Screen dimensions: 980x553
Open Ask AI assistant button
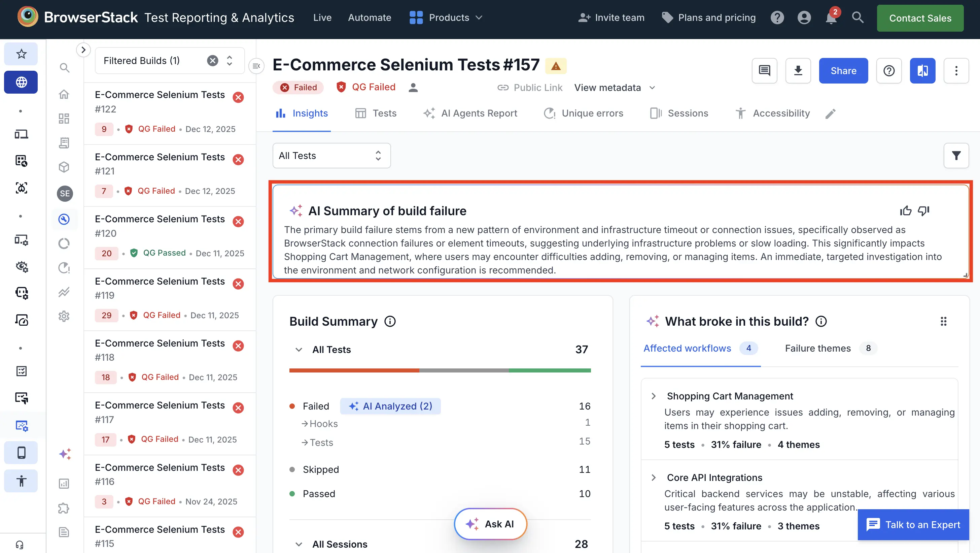490,524
